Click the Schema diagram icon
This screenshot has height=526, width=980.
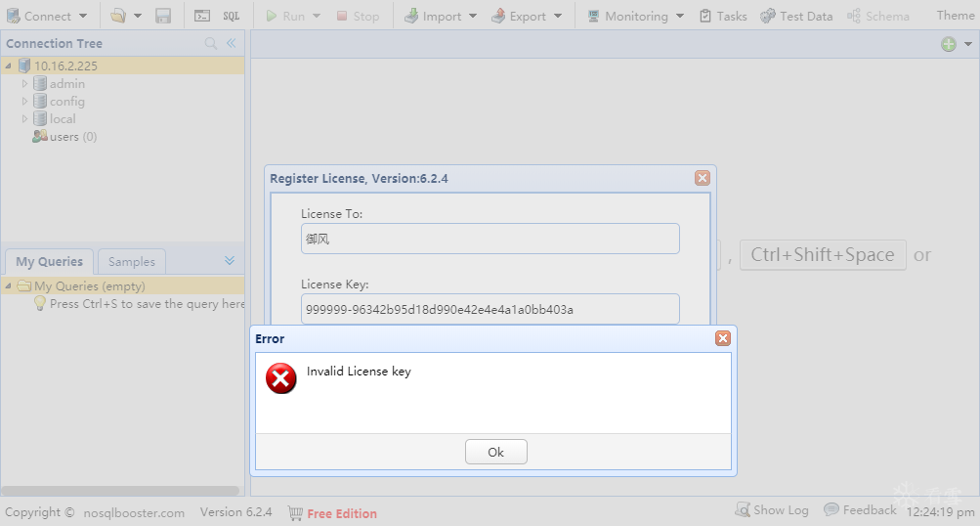coord(854,17)
